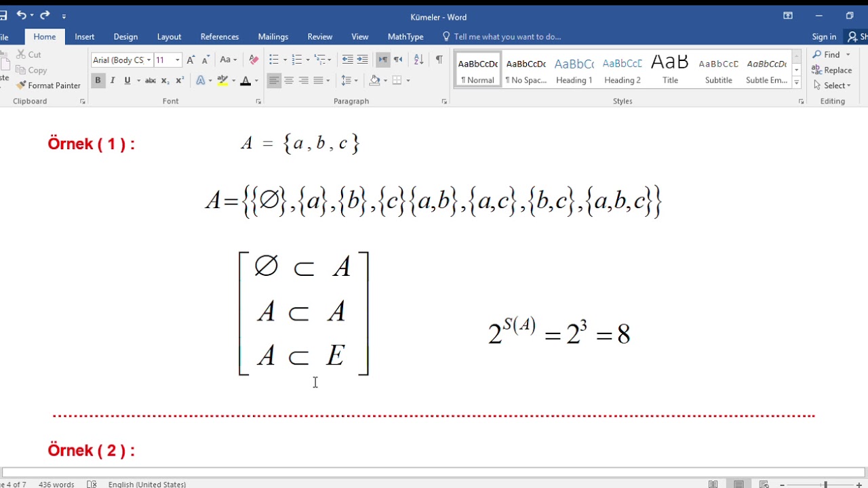Click Tell me what you want box
Screen dimensions: 868x488
tap(501, 37)
